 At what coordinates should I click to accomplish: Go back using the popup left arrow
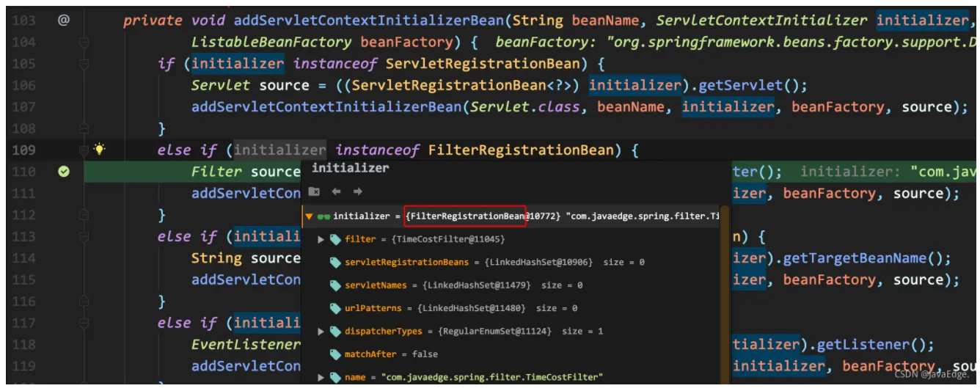(336, 191)
